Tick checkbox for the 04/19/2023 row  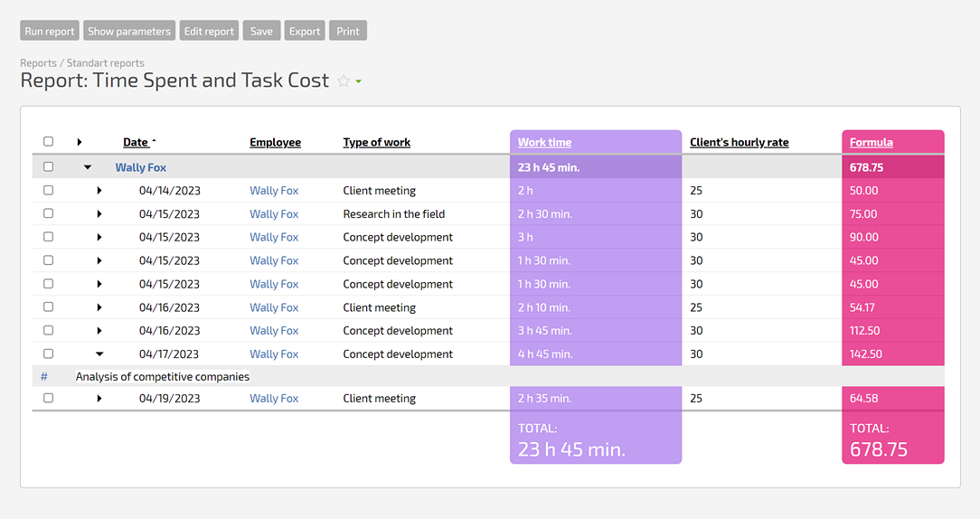pyautogui.click(x=49, y=398)
